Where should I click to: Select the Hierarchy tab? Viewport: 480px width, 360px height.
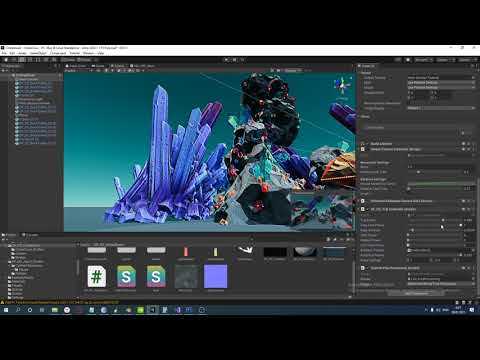point(12,66)
